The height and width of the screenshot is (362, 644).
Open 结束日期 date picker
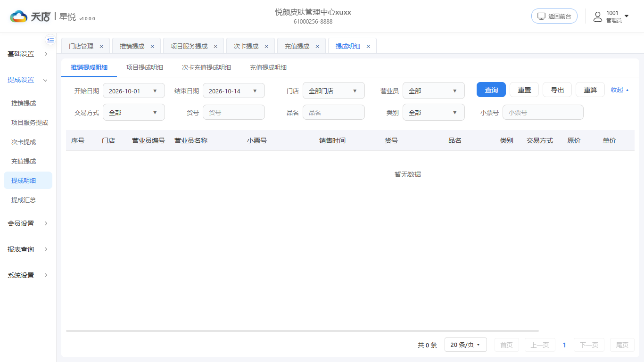(234, 91)
